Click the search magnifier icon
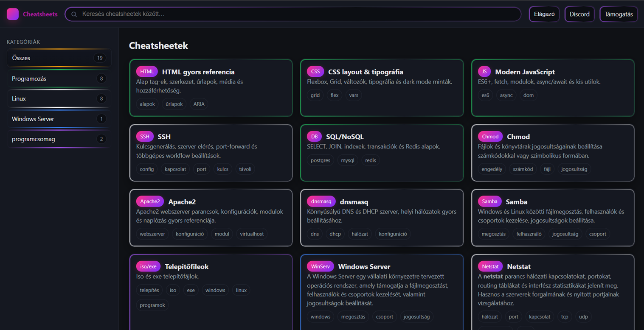Image resolution: width=644 pixels, height=330 pixels. pos(74,14)
